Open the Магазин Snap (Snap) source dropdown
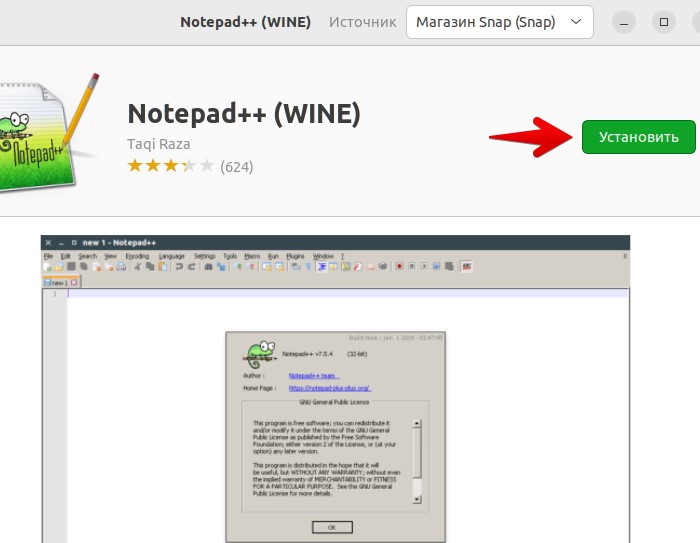This screenshot has height=543, width=700. [x=500, y=22]
